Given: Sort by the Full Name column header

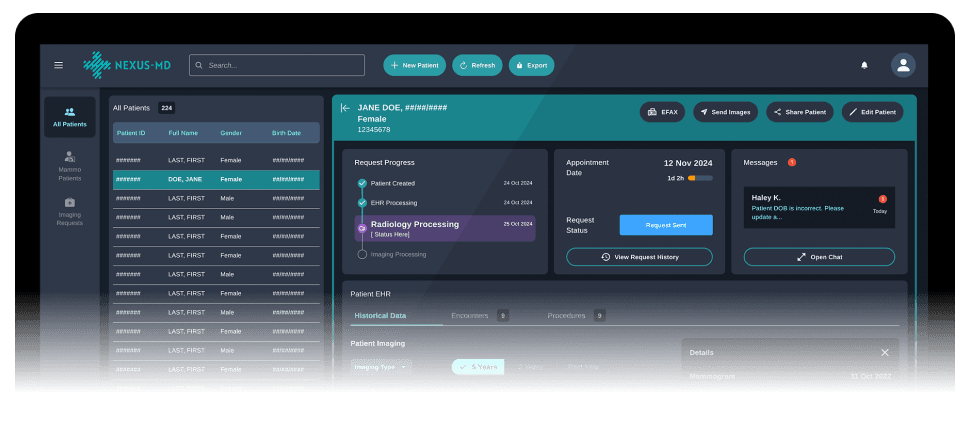Looking at the screenshot, I should click(183, 133).
